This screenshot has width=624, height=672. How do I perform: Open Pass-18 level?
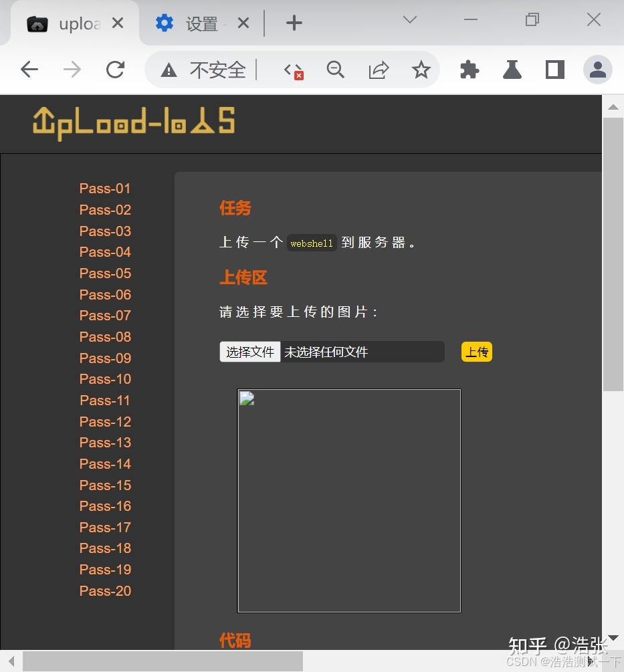pos(105,548)
